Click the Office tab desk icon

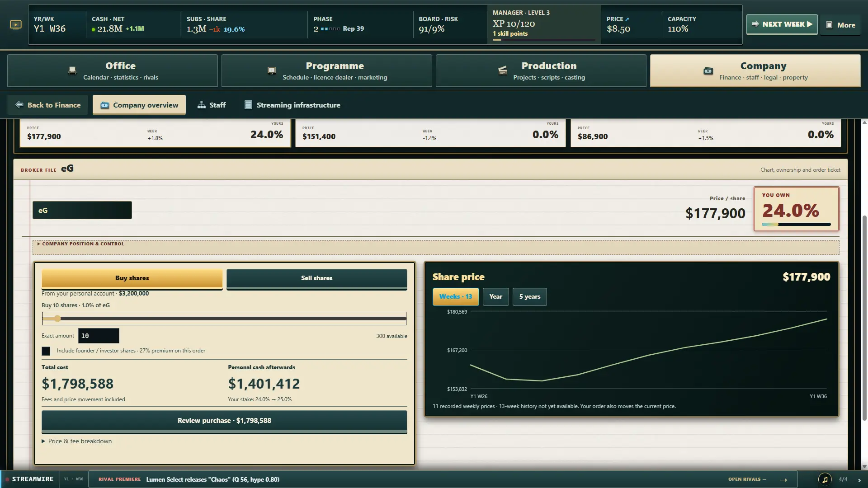tap(72, 71)
